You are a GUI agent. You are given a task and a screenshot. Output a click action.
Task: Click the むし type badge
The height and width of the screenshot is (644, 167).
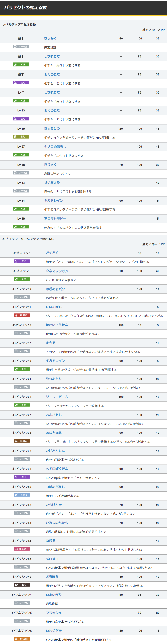[x=21, y=137]
